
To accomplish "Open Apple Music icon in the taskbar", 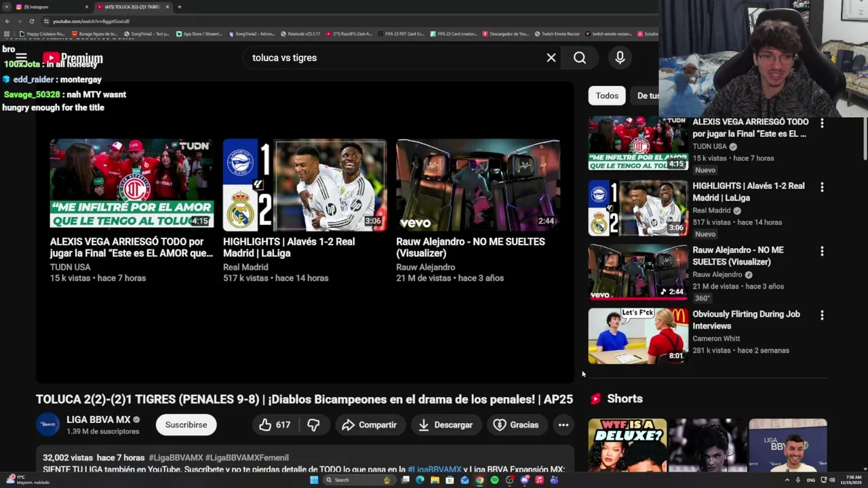I will click(539, 480).
